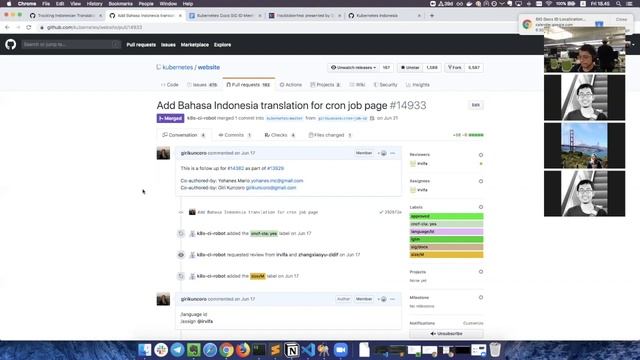Open the Milestone gear menu
This screenshot has width=640, height=360.
point(481,298)
